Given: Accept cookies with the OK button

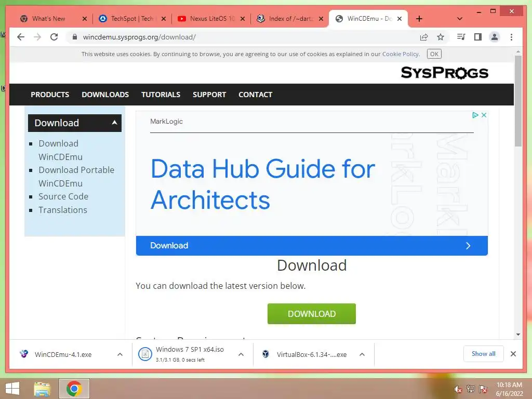Looking at the screenshot, I should [x=434, y=54].
